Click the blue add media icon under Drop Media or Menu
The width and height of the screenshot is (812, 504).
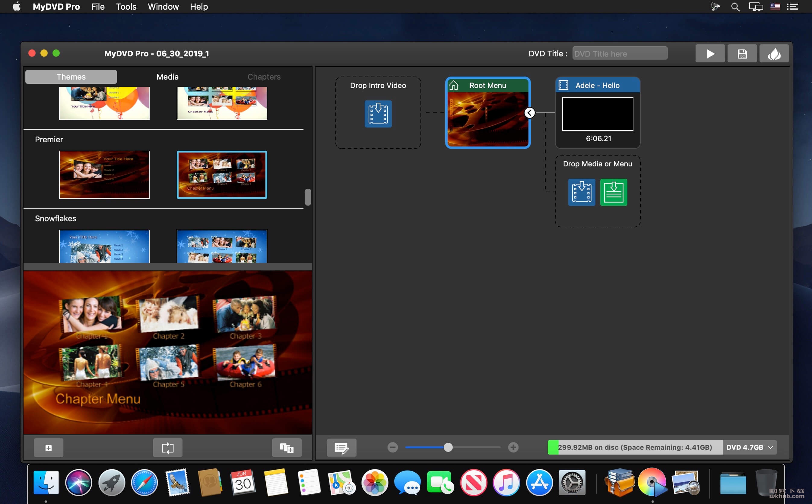(x=581, y=192)
